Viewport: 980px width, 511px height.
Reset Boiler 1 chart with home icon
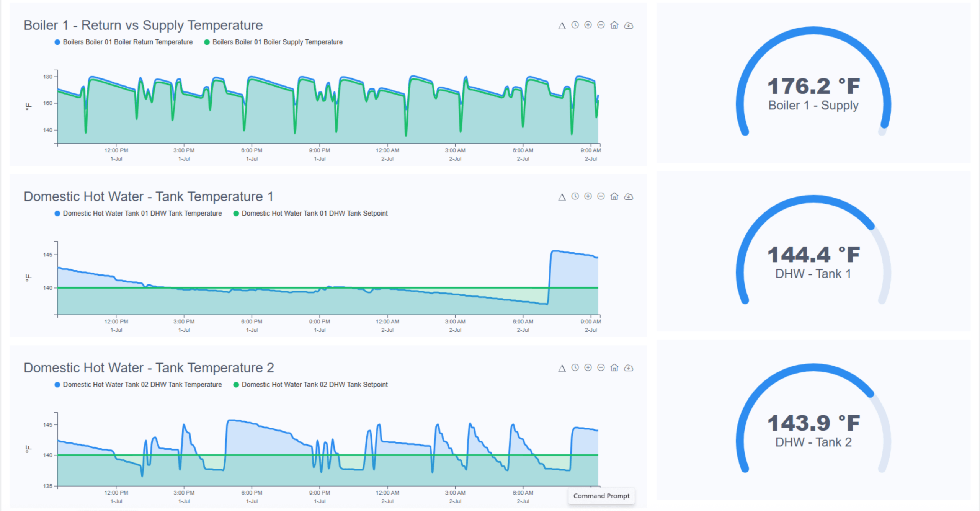[x=614, y=25]
